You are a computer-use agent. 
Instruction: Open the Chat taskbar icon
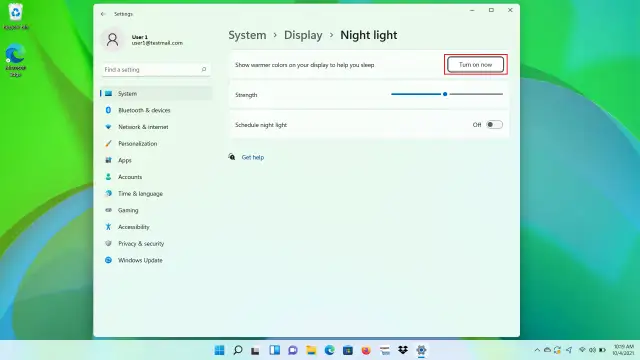293,350
